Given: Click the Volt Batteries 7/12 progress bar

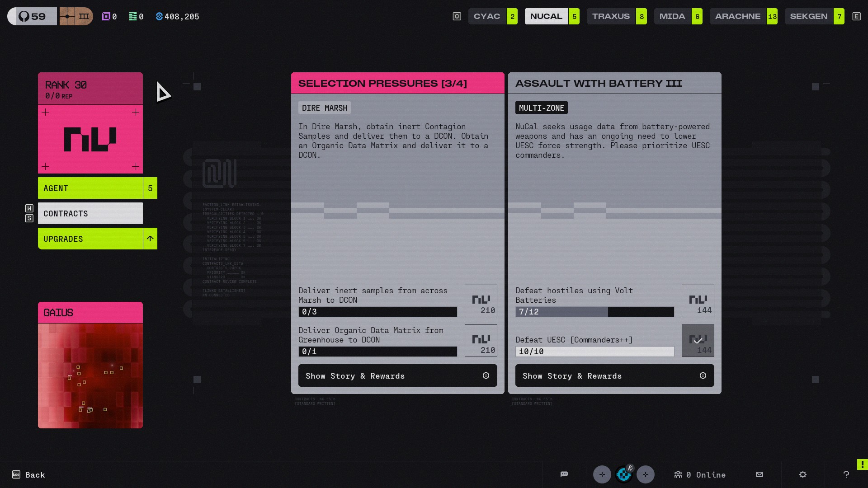Looking at the screenshot, I should pos(594,312).
